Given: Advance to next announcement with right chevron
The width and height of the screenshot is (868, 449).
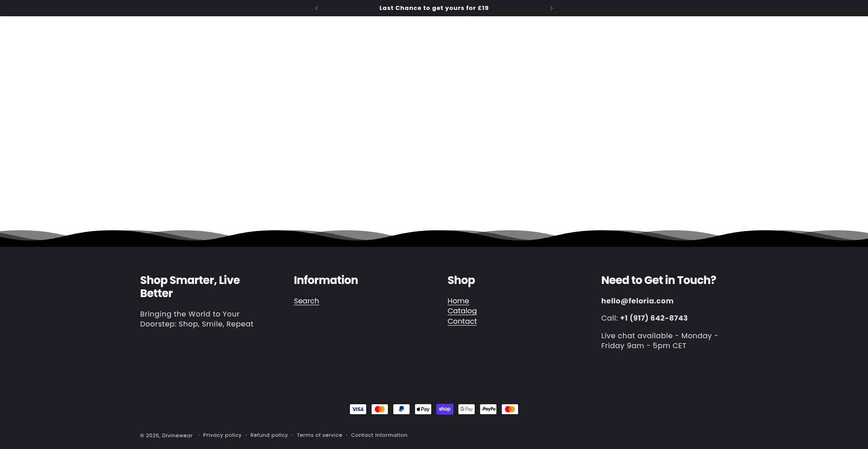Looking at the screenshot, I should (551, 8).
